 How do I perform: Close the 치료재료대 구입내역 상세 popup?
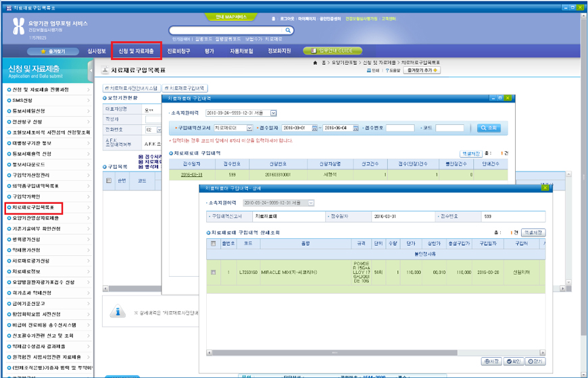tap(545, 188)
